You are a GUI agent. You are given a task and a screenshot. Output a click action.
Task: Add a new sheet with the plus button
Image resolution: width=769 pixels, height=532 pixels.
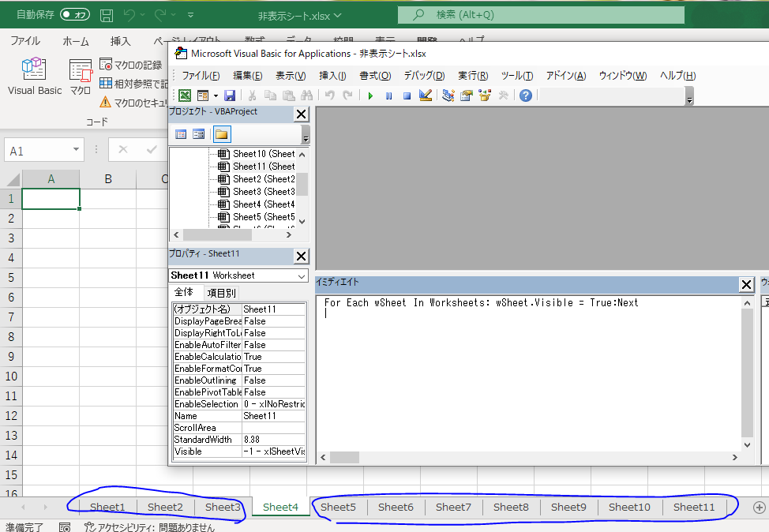point(759,508)
